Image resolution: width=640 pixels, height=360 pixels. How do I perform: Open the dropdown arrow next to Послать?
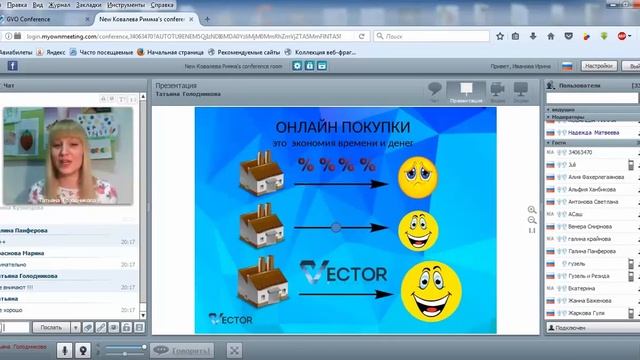coord(75,327)
